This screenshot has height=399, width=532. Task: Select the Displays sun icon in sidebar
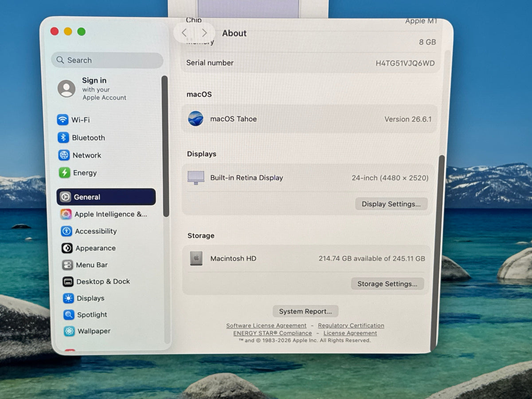68,298
